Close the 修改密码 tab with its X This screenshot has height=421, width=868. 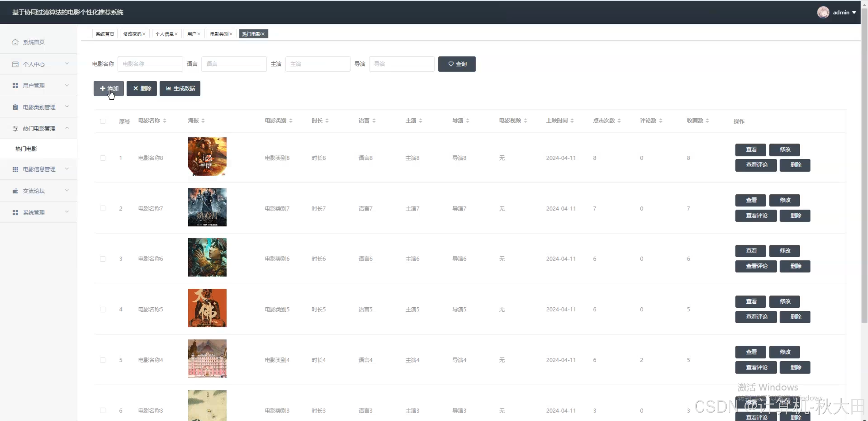144,34
